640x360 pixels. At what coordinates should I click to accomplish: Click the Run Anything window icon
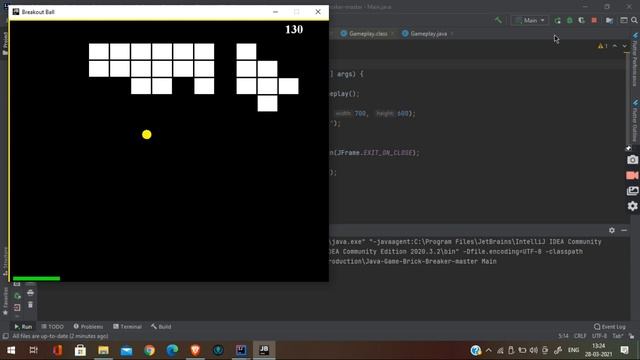tap(624, 20)
